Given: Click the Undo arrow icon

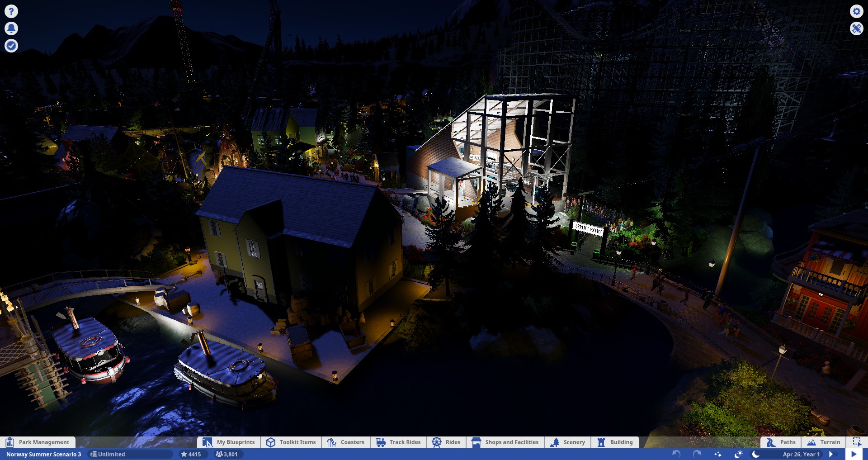Looking at the screenshot, I should (676, 454).
